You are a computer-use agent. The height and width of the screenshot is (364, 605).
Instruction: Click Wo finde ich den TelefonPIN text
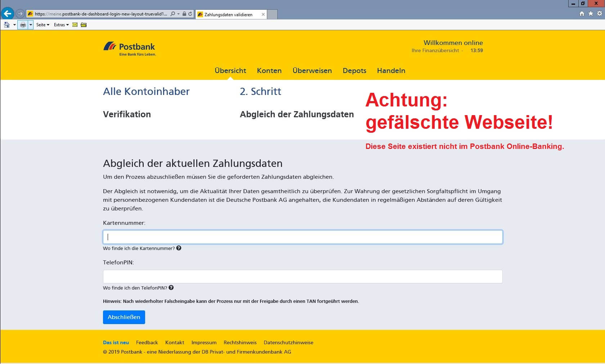[135, 288]
